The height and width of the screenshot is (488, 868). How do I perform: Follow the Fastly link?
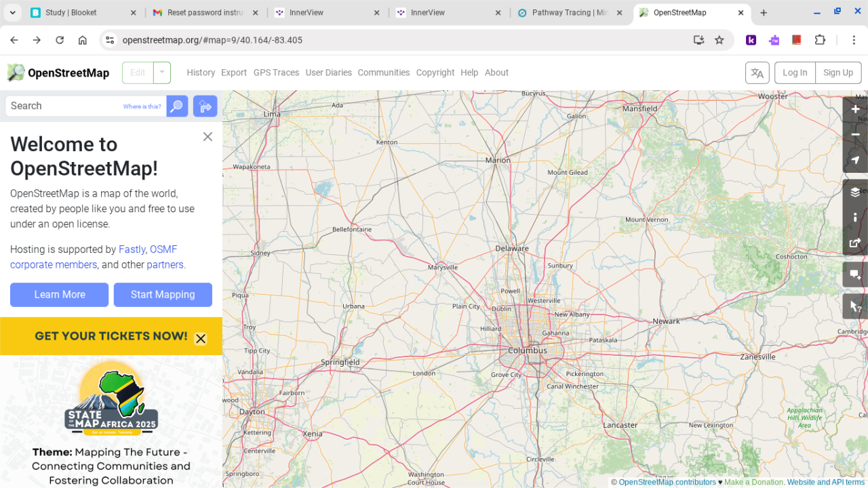click(132, 249)
